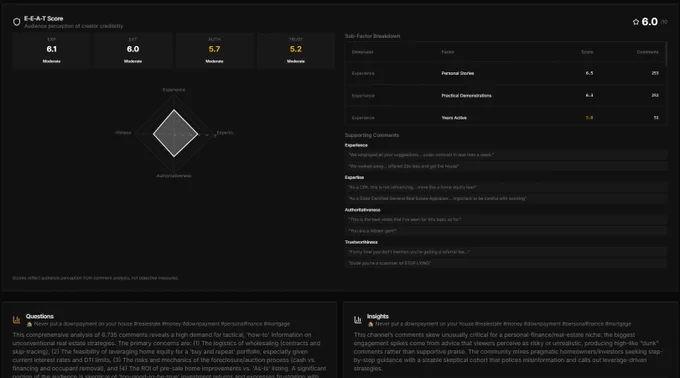Image resolution: width=680 pixels, height=378 pixels.
Task: Click the scrollbar of the Sub-Factor Breakdown table
Action: click(666, 54)
